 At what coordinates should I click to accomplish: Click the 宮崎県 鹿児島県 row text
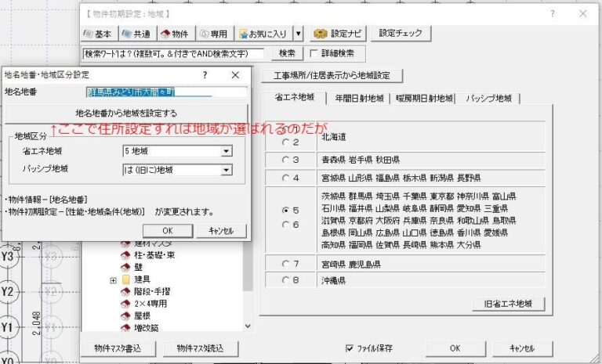point(351,264)
